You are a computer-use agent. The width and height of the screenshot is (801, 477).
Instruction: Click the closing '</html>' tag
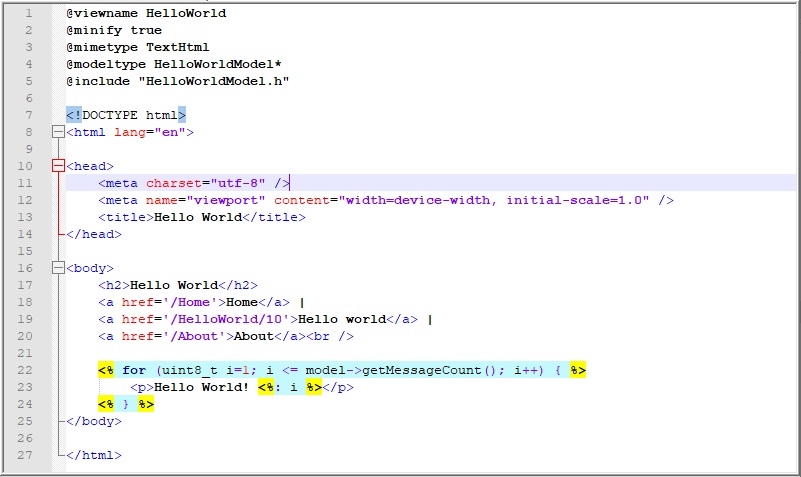coord(94,455)
